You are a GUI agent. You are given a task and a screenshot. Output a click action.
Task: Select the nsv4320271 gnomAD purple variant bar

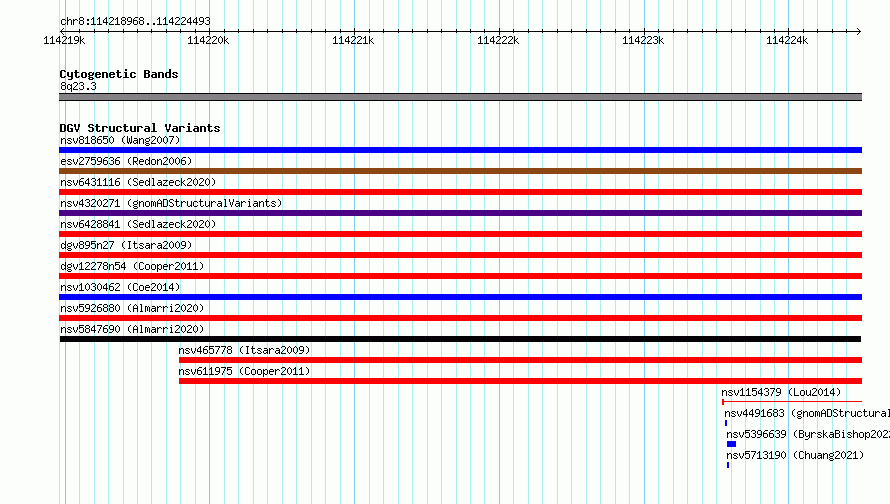[x=460, y=213]
